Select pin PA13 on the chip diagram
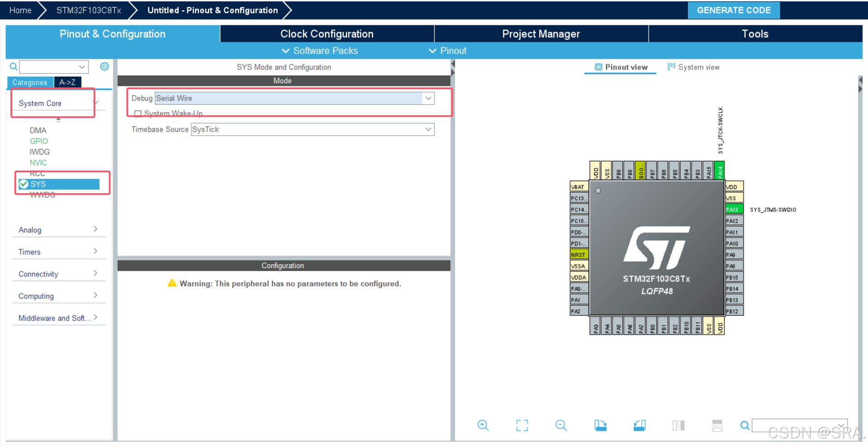 (733, 209)
